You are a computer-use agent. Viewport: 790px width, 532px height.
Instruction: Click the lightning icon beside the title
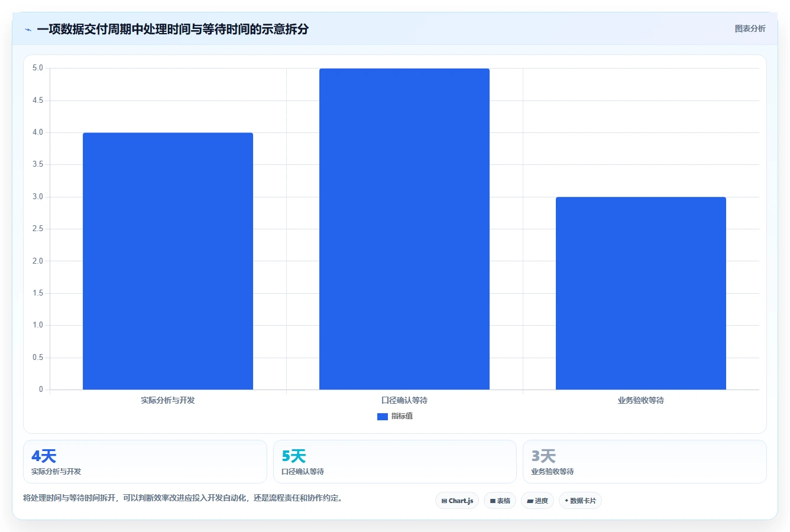pyautogui.click(x=28, y=30)
